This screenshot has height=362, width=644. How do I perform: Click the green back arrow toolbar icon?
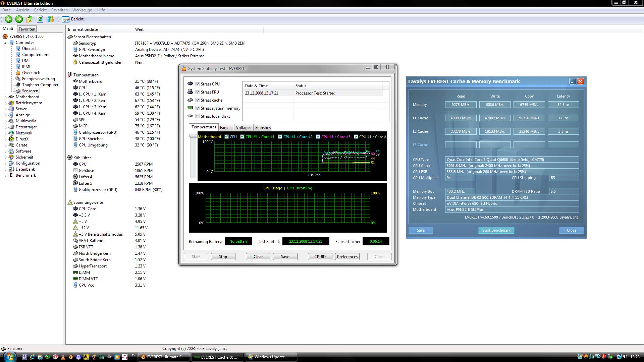click(x=9, y=19)
